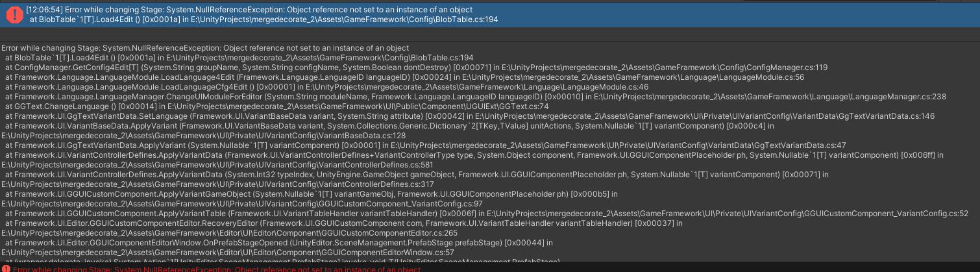Open GGUICustomComponent_VariantConfig.cs:97 link
Viewport: 980px width, 272px height.
[x=241, y=204]
